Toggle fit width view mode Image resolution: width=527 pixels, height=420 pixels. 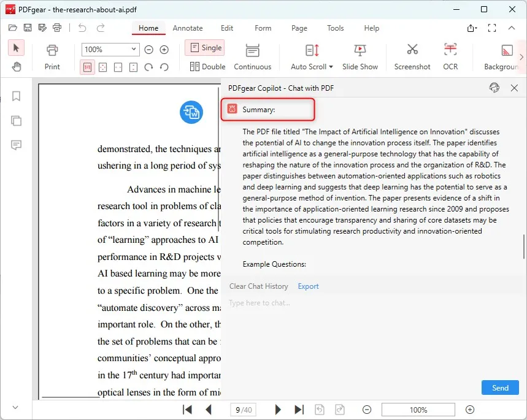pyautogui.click(x=118, y=67)
